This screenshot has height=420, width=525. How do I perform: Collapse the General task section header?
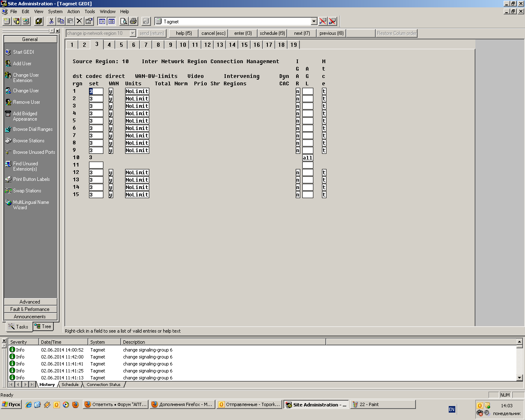pyautogui.click(x=30, y=39)
